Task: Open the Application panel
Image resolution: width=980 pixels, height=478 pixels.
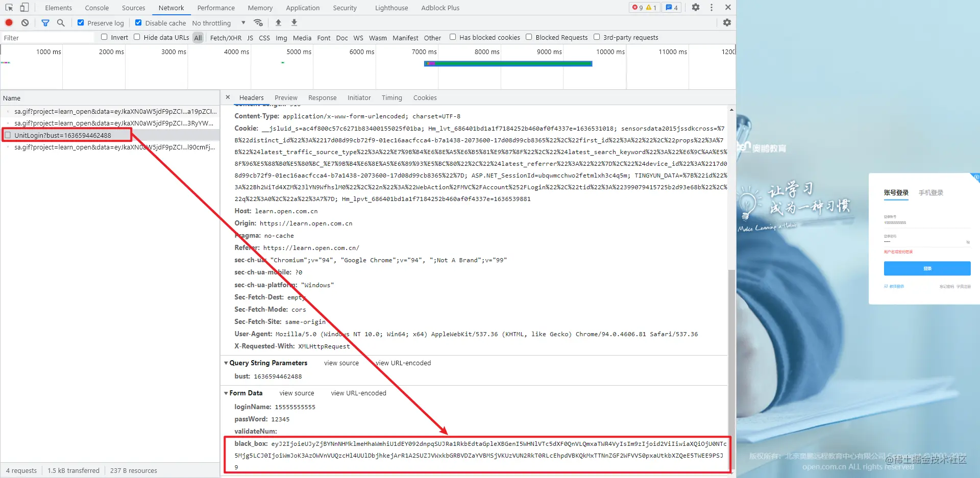Action: pos(303,8)
